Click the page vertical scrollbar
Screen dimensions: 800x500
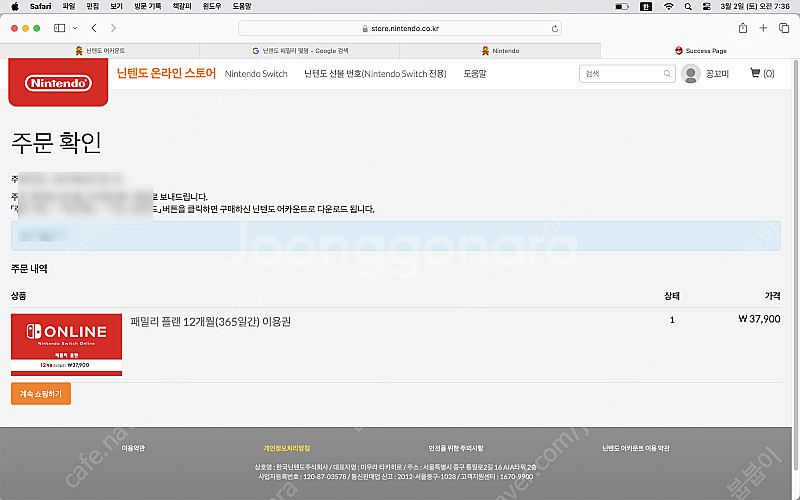coord(795,265)
